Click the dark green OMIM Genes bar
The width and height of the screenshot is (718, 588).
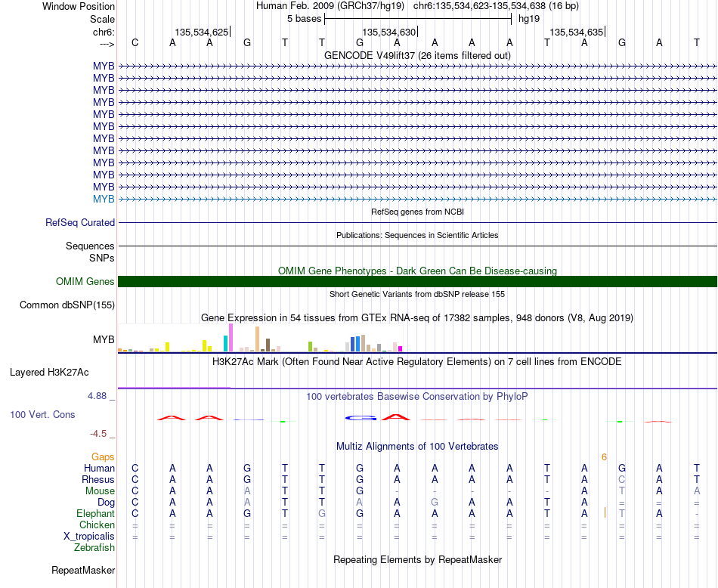pos(417,281)
